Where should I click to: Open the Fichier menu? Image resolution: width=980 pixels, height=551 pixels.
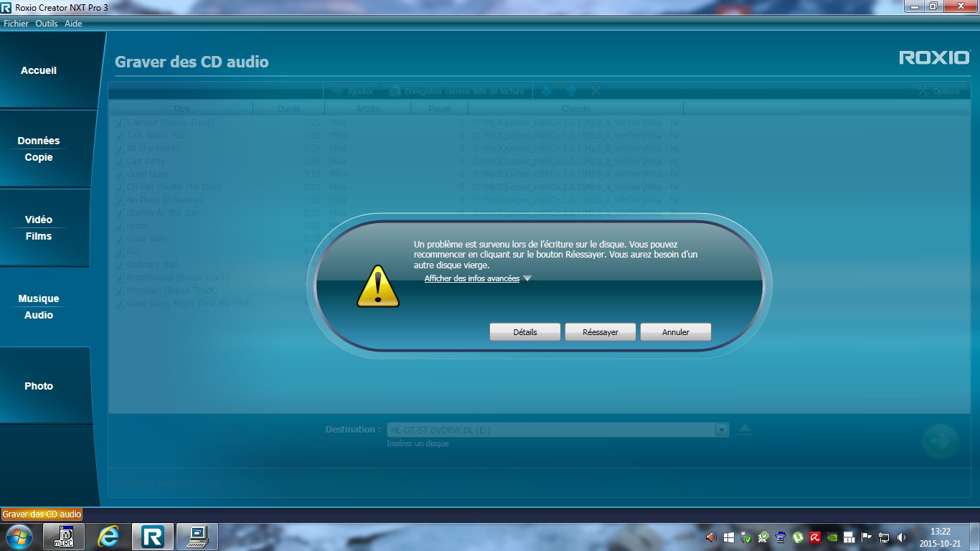16,24
